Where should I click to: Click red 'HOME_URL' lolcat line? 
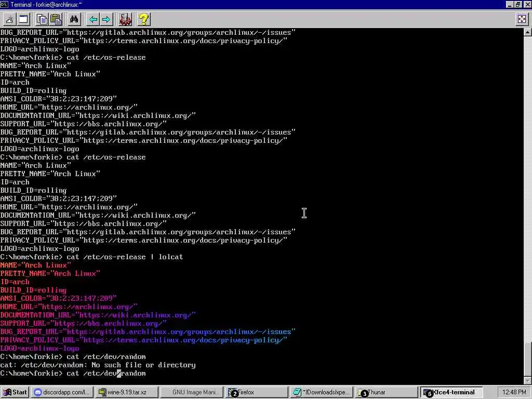(x=69, y=307)
